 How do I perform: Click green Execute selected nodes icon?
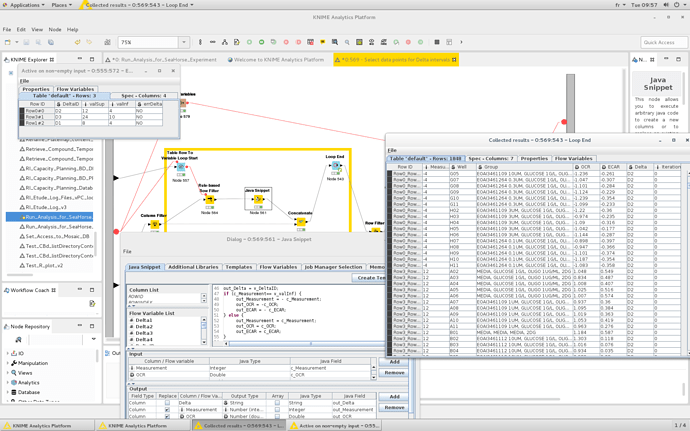click(x=249, y=42)
